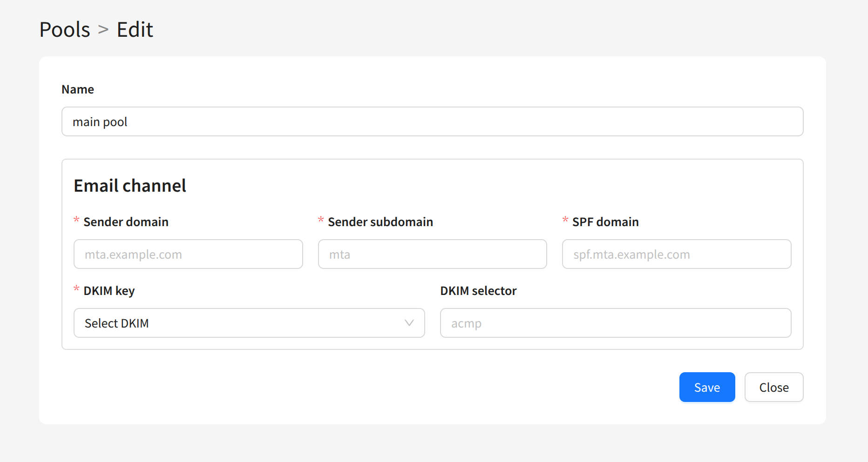Go back to Pools via breadcrumb
Viewport: 868px width, 462px height.
click(x=65, y=30)
